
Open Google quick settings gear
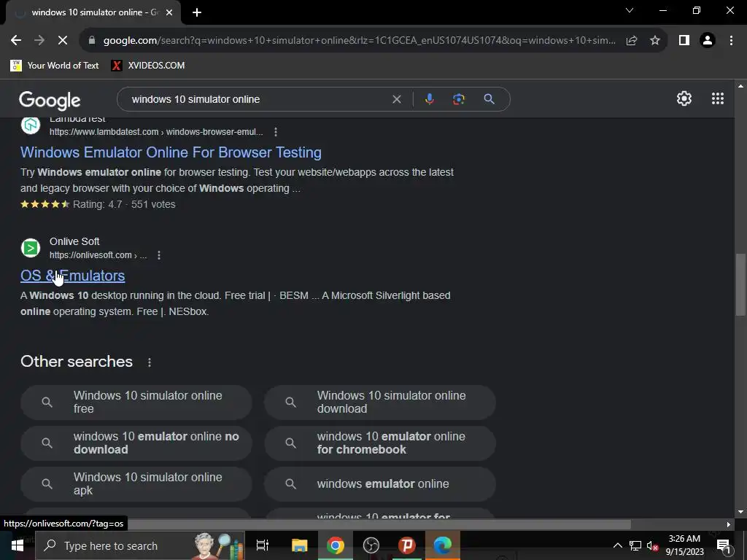tap(684, 98)
